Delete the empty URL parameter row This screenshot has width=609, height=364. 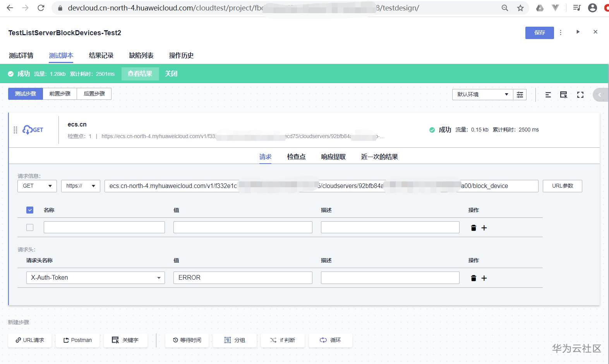pyautogui.click(x=473, y=228)
